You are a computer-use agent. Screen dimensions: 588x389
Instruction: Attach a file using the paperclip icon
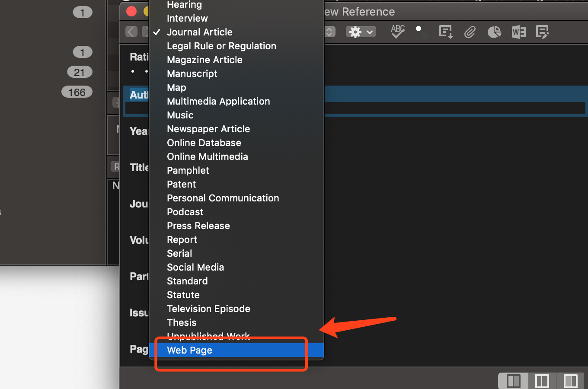tap(470, 32)
